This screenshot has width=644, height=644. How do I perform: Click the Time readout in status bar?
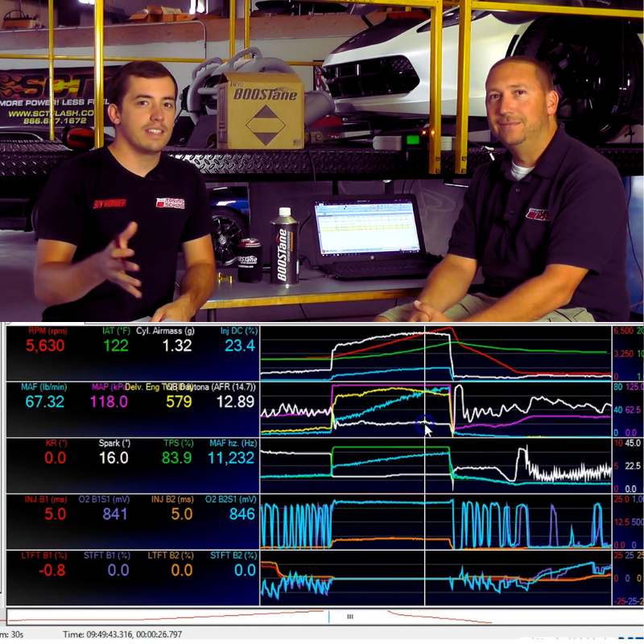[122, 634]
